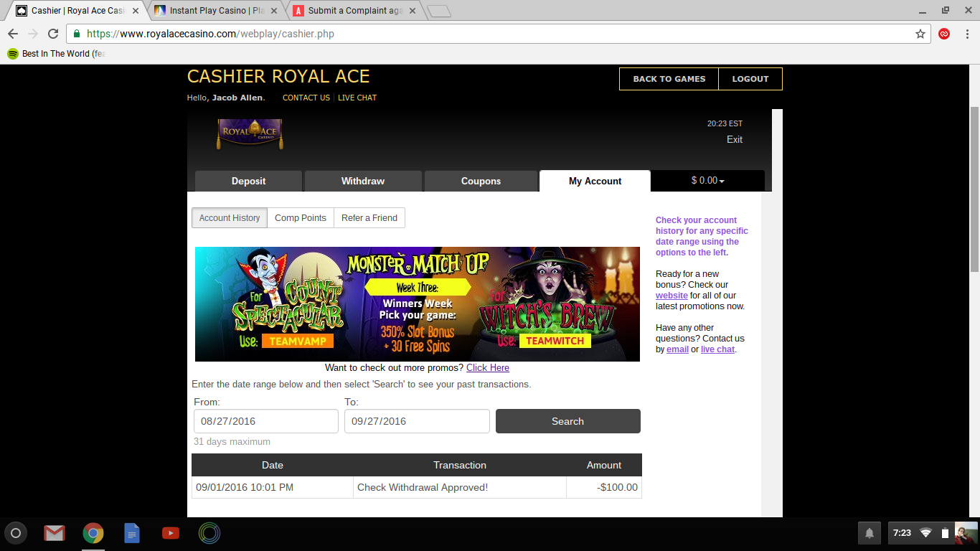This screenshot has width=980, height=551.
Task: Click the LOGOUT button
Action: point(750,79)
